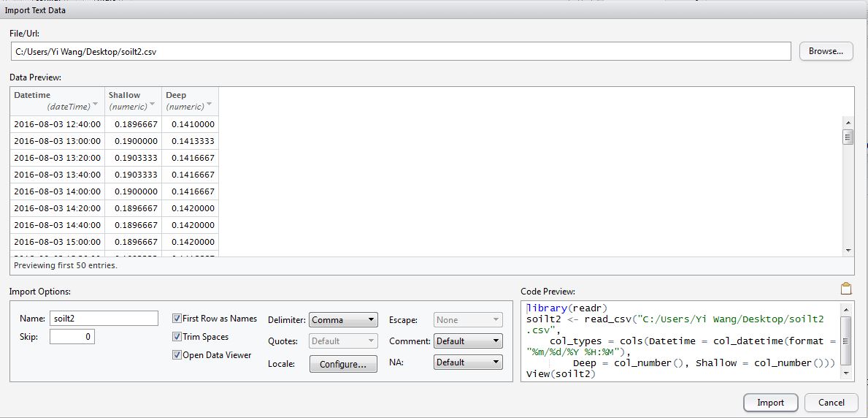Select the Deep column header
The image size is (868, 418).
pos(191,100)
